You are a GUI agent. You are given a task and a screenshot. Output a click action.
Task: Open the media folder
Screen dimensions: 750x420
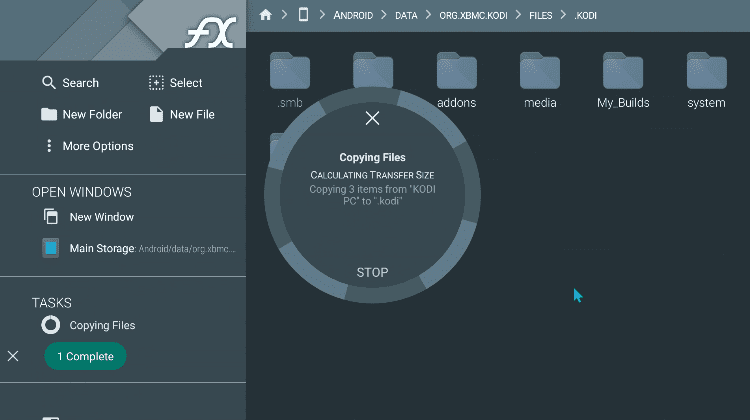pos(540,80)
